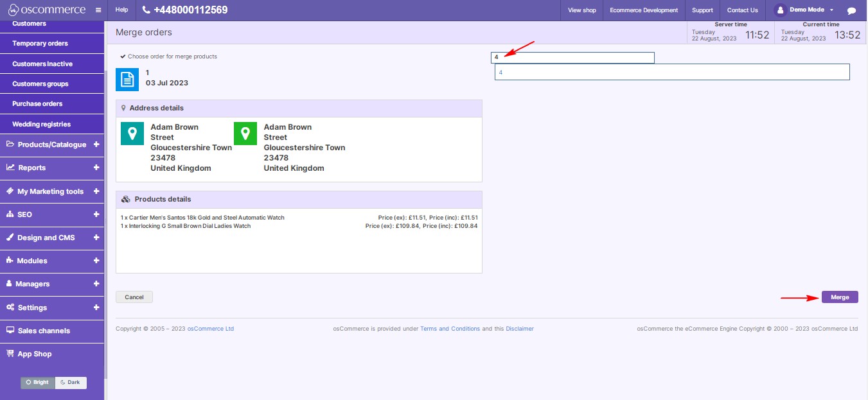
Task: Expand Settings plus sign
Action: click(96, 308)
